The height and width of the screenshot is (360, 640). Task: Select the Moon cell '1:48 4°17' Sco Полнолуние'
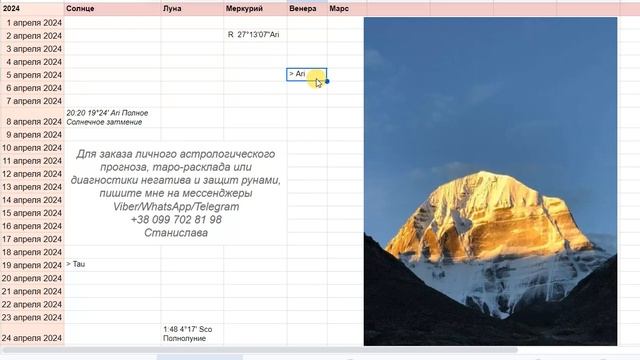[192, 334]
